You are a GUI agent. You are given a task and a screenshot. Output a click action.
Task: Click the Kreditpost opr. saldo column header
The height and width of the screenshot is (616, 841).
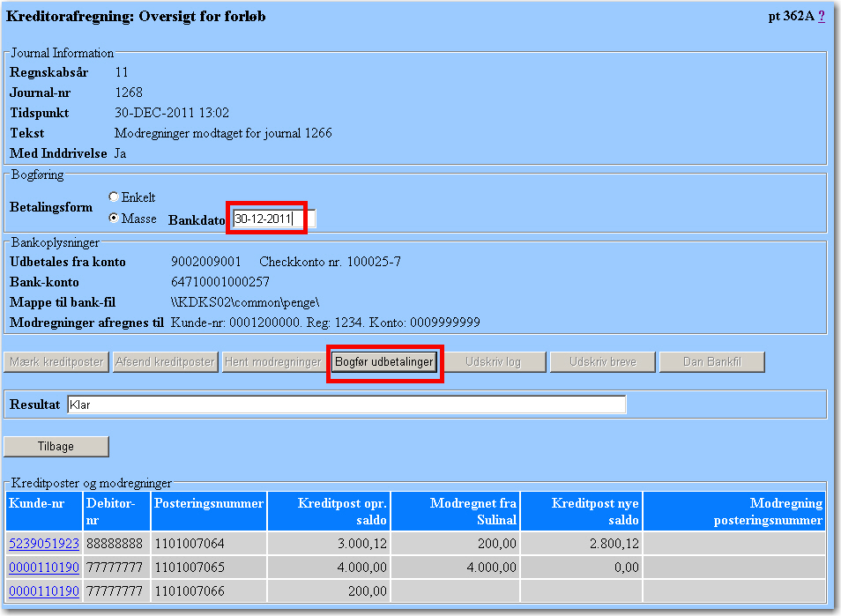pyautogui.click(x=329, y=511)
